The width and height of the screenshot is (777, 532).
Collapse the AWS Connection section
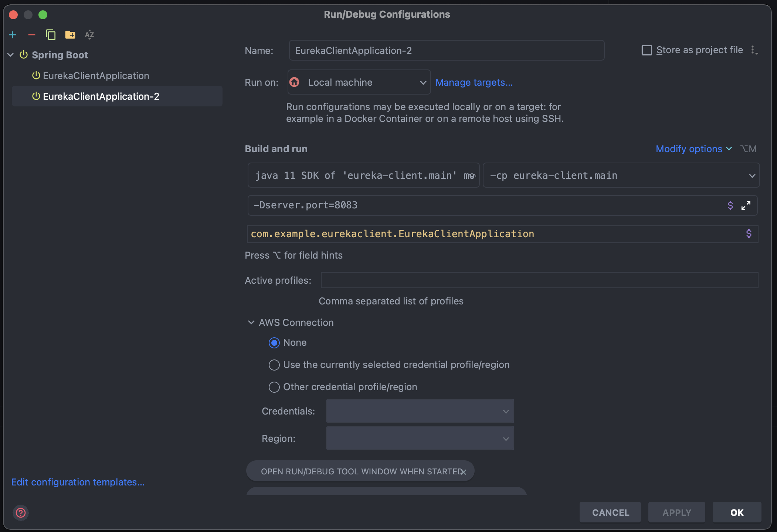[251, 323]
